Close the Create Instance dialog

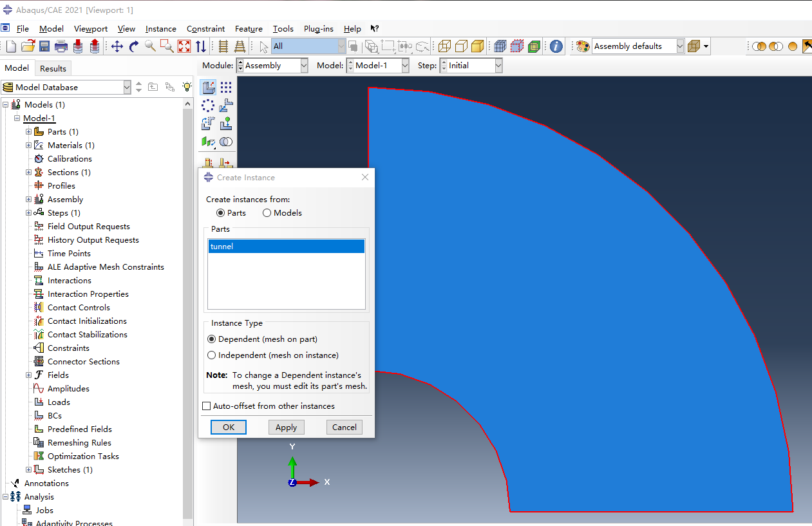[x=365, y=177]
